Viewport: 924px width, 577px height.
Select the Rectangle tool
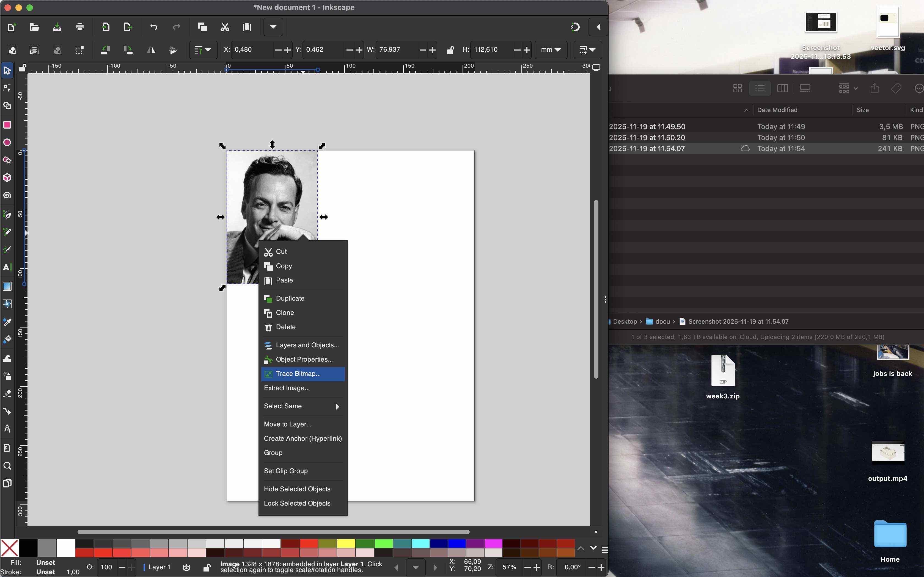(7, 125)
